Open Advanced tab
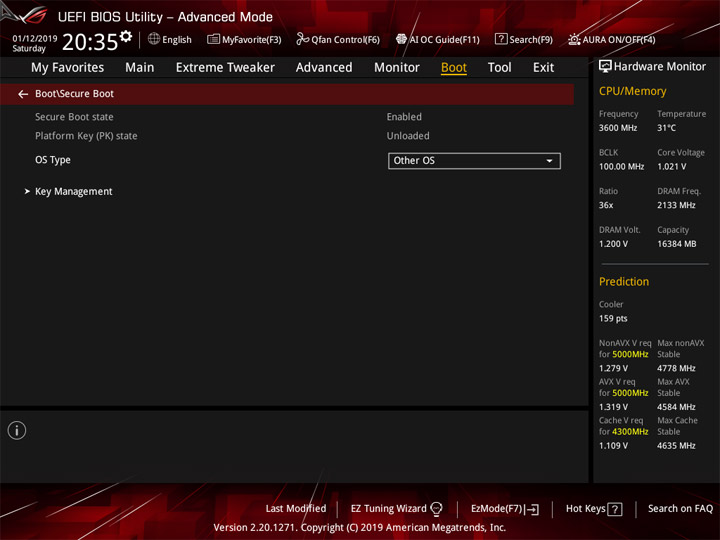720x540 pixels. tap(324, 68)
